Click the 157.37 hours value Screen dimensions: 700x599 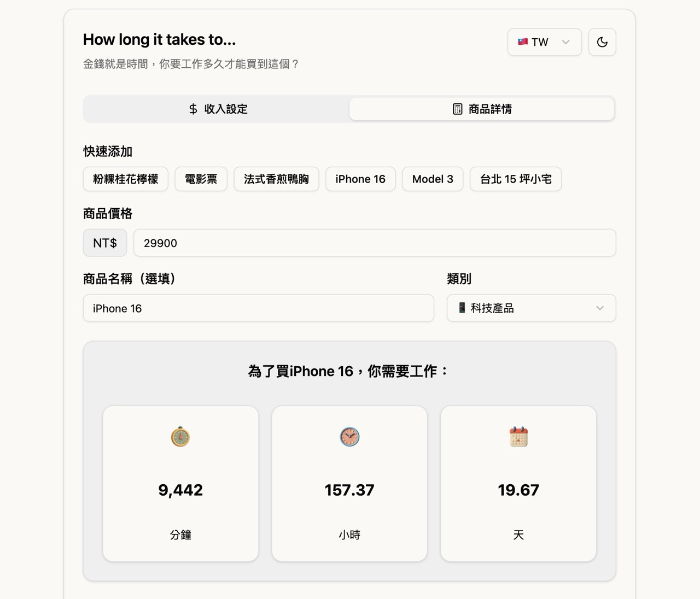349,490
